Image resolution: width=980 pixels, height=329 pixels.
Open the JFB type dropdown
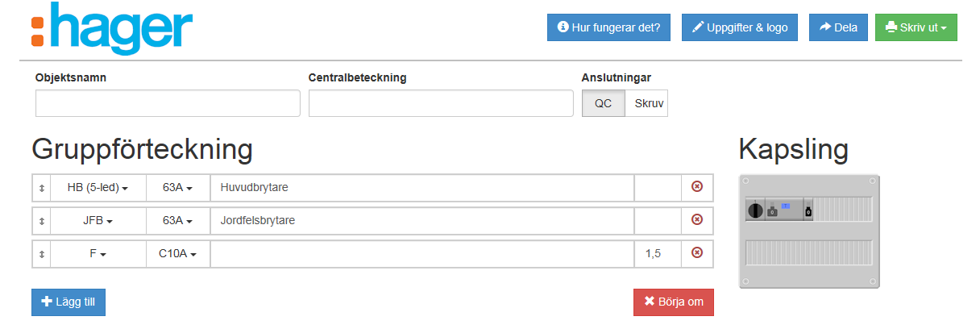click(x=98, y=219)
